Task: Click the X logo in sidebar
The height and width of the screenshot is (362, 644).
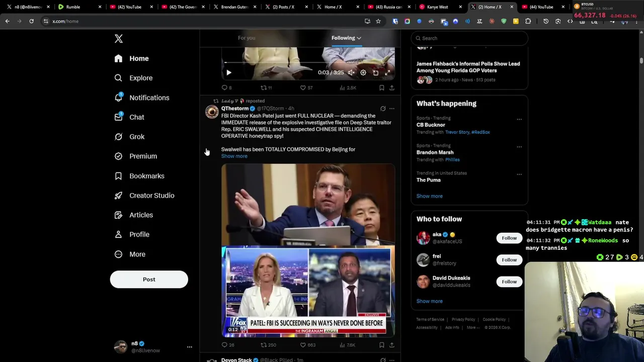Action: click(119, 39)
